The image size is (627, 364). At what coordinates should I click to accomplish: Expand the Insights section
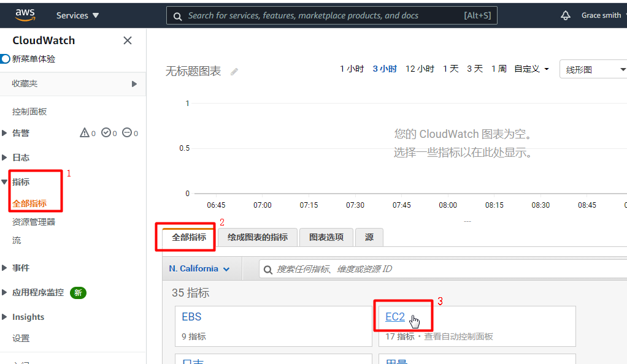pos(4,317)
